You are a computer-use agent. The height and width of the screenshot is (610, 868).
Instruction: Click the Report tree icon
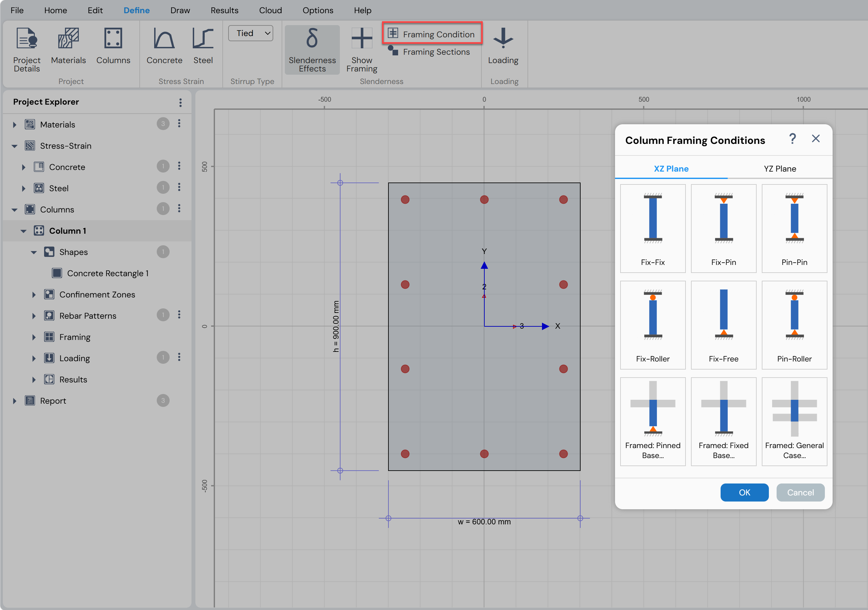click(x=30, y=400)
